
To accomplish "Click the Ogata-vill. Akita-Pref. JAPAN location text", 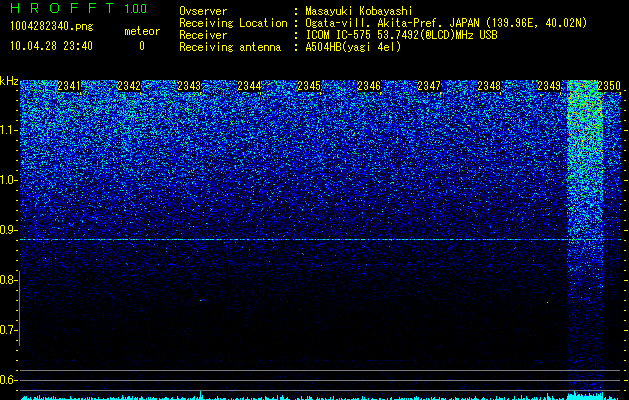I will click(446, 23).
